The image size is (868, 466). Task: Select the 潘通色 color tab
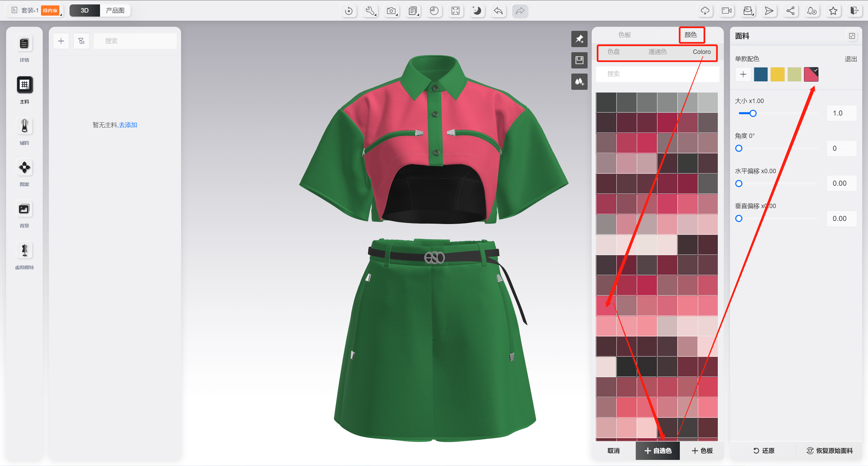coord(657,52)
